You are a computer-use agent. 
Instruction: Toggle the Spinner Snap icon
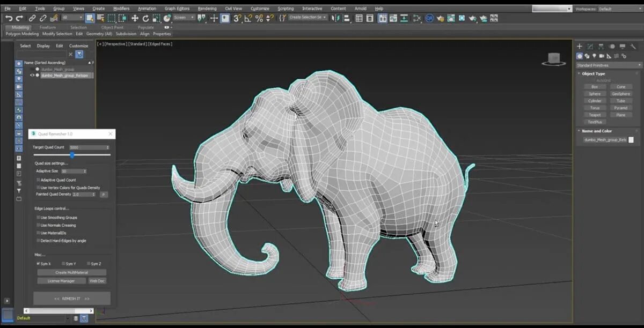pyautogui.click(x=269, y=18)
